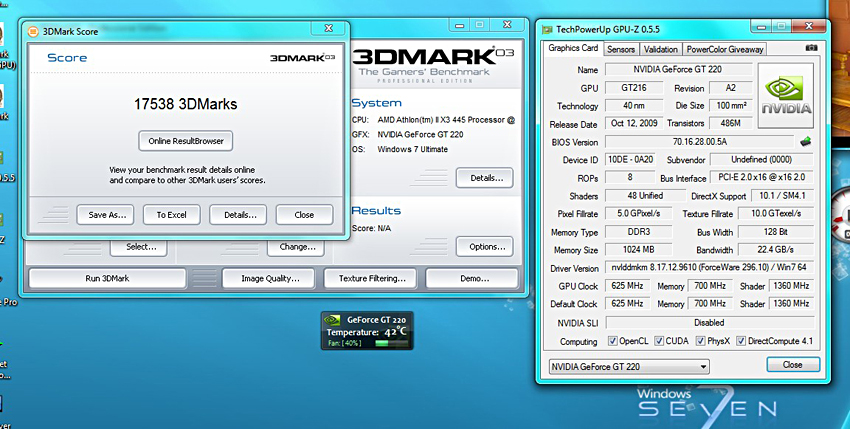Click the Bus Interface PCI-E 2.0 value
Viewport: 850px width, 429px height.
(x=762, y=177)
